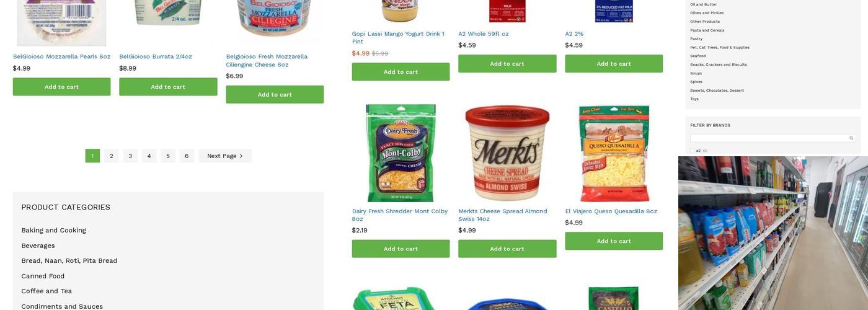868x310 pixels.
Task: Go to page 2 of products
Action: (112, 156)
